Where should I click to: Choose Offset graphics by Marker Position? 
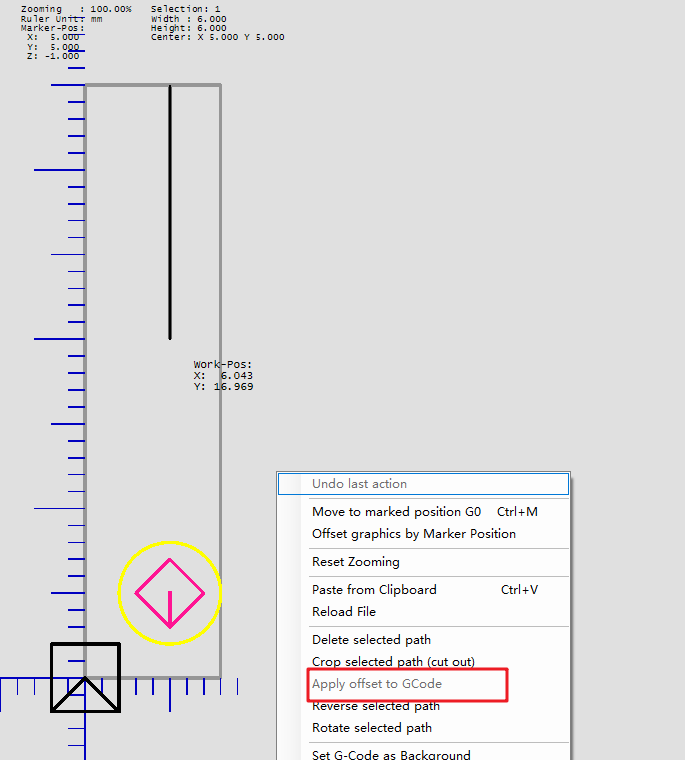[413, 534]
